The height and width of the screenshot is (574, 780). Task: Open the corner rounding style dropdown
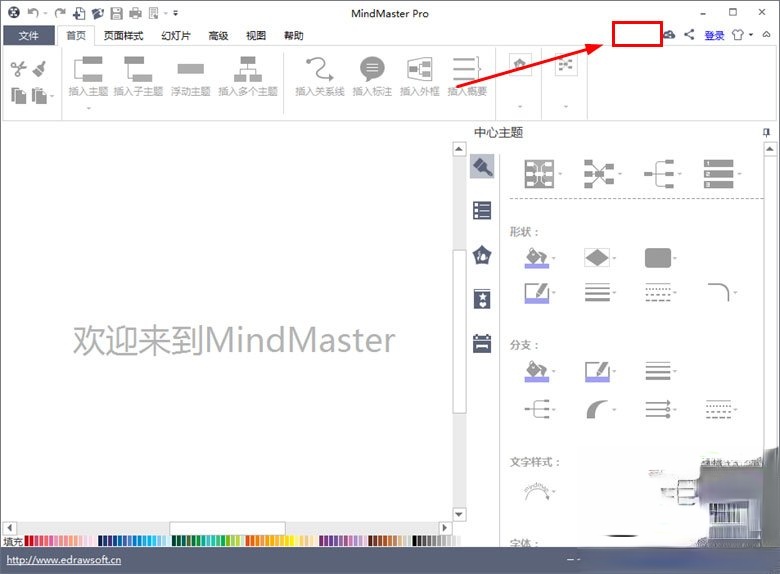721,292
